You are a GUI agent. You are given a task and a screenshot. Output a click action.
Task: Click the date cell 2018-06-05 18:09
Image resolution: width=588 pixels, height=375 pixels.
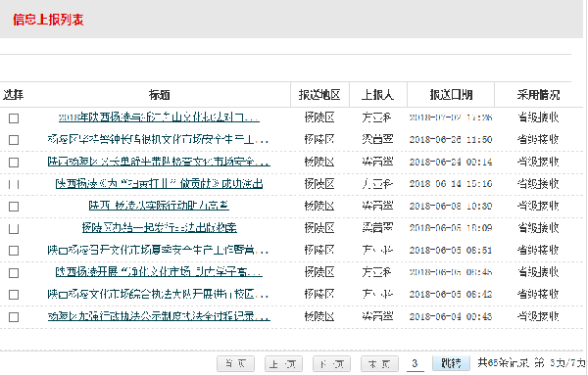click(451, 228)
